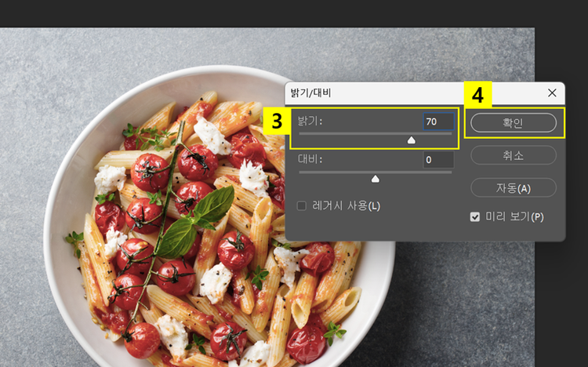
Task: Click the 대비: label text
Action: pos(310,159)
